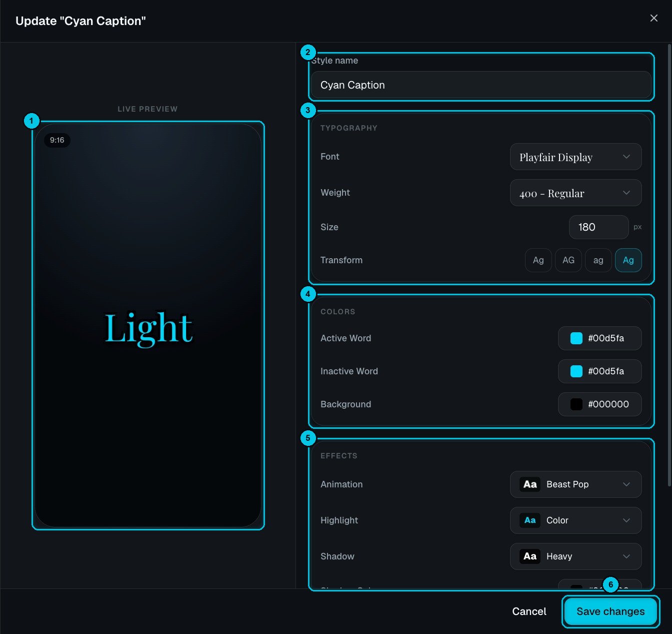The image size is (672, 634).
Task: Click the 9:16 aspect ratio badge
Action: [x=57, y=140]
